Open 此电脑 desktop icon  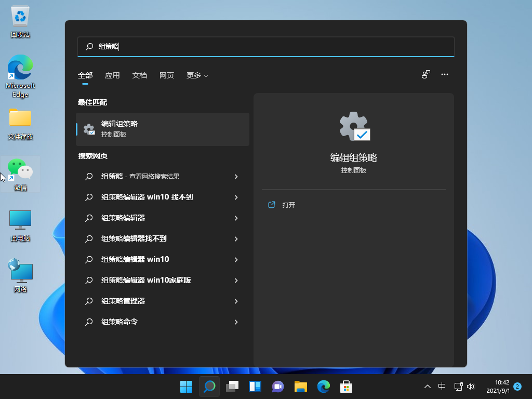click(20, 223)
